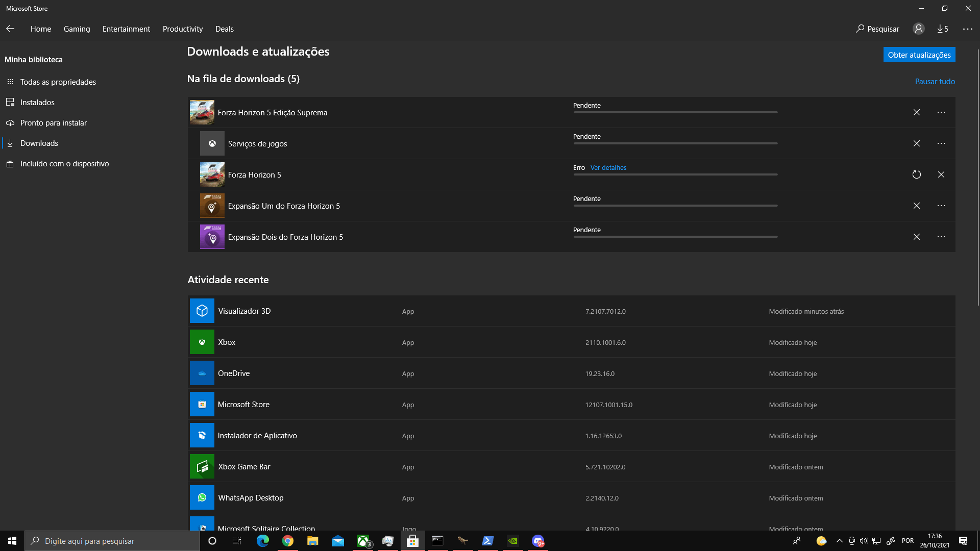Open the user account icon
The image size is (980, 551).
click(919, 29)
